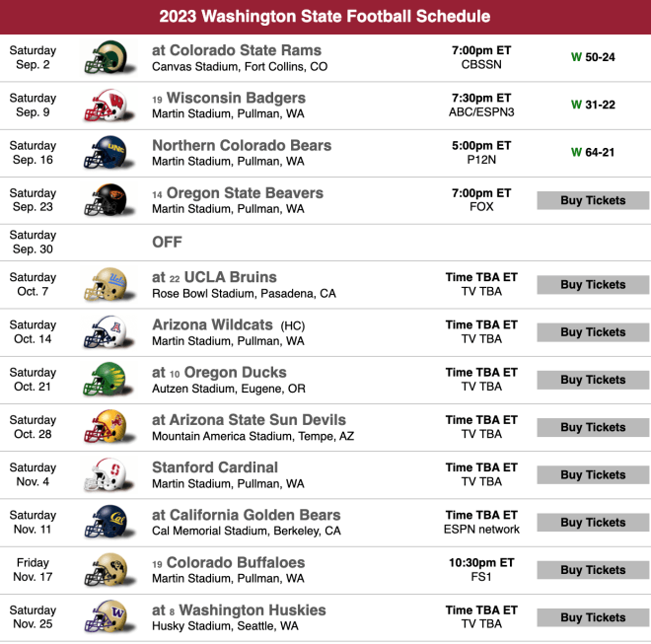Click the Oregon State Beavers helmet icon
Screen dimensions: 651x644
(x=108, y=200)
